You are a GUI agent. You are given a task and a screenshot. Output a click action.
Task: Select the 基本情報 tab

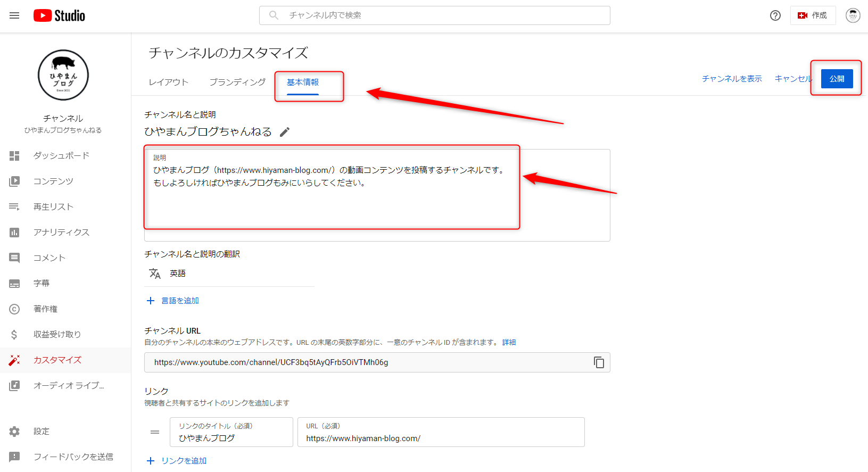pyautogui.click(x=303, y=82)
